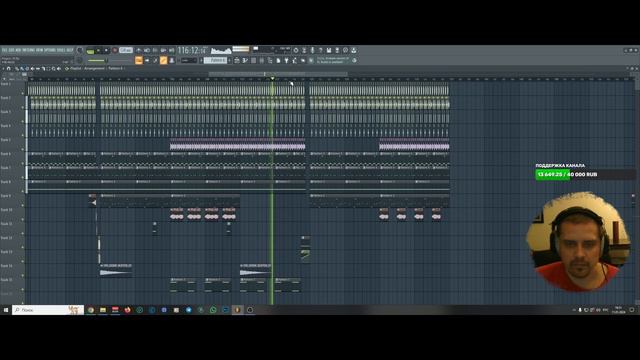Image resolution: width=640 pixels, height=360 pixels.
Task: Click Pattern 6 in Playlist breadcrumb
Action: tap(115, 69)
